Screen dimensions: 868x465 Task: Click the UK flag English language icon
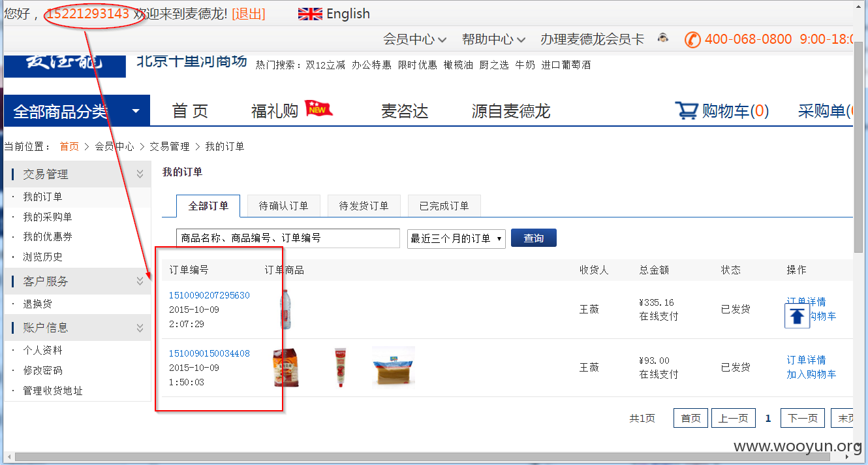click(310, 14)
